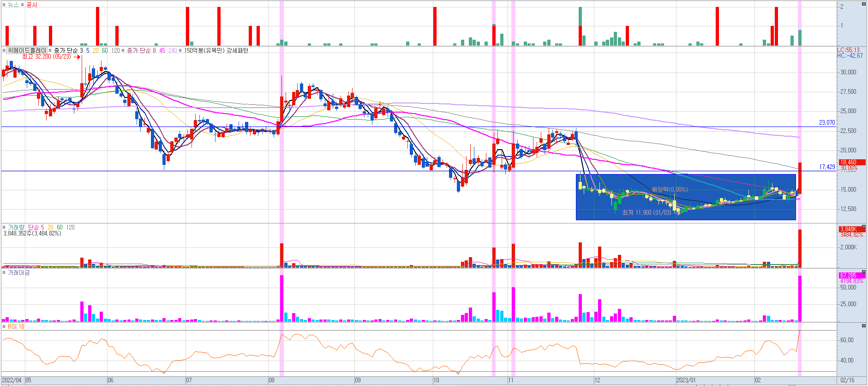Select the 종가 단순 3 moving average label
The image size is (868, 386).
(x=68, y=50)
